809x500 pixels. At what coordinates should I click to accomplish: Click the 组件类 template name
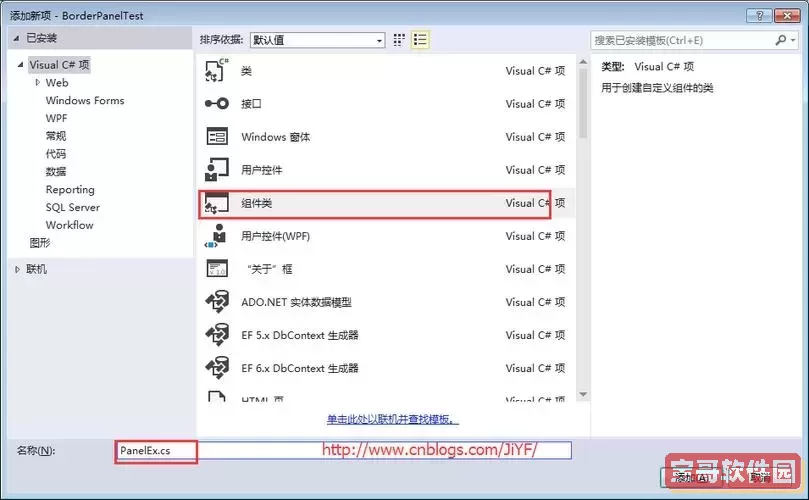256,203
